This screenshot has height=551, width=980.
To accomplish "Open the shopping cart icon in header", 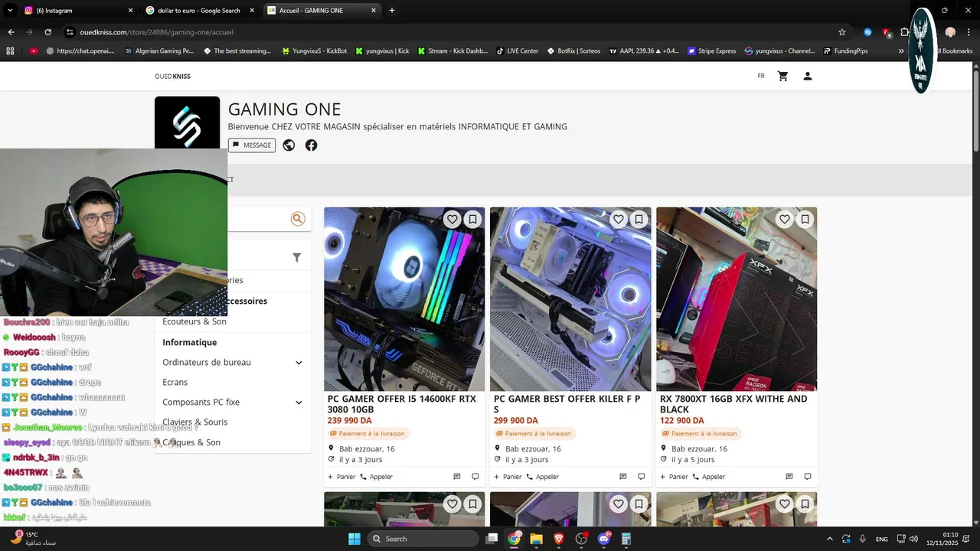I will (x=782, y=77).
